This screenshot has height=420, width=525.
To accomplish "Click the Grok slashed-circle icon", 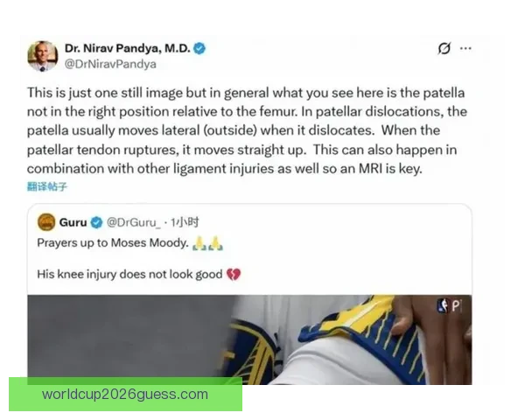I will point(444,49).
